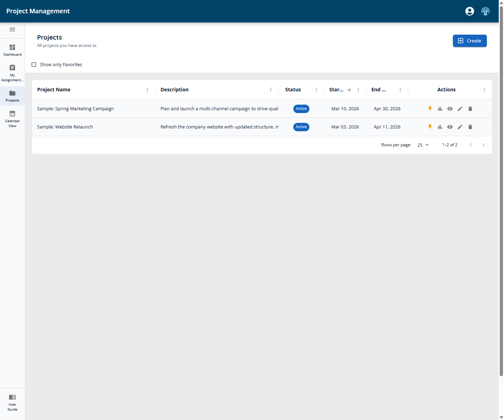Go to the next page arrow
Viewport: 504px width, 420px height.
(x=483, y=145)
